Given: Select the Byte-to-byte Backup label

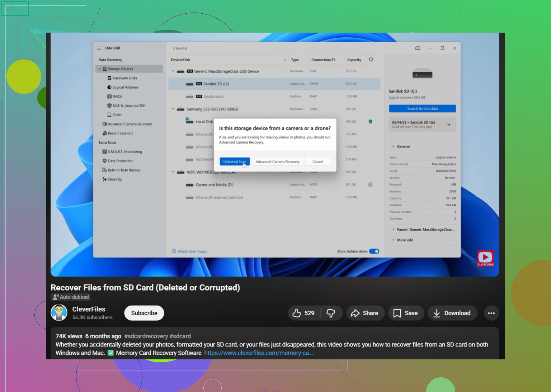Looking at the screenshot, I should coord(124,170).
